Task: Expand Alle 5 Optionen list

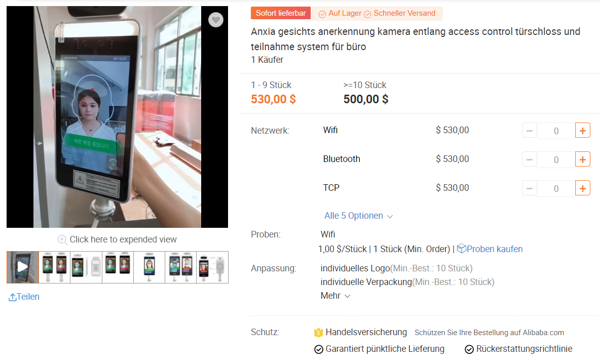Action: 358,216
